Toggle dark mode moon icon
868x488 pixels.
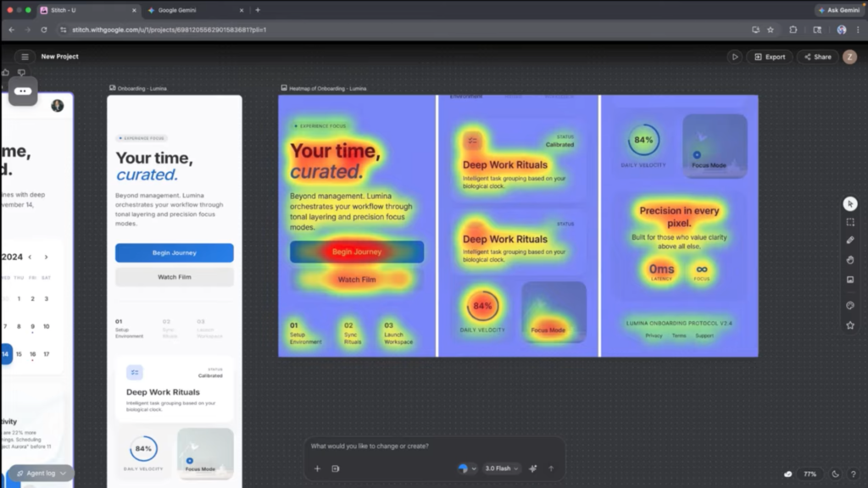pos(835,474)
